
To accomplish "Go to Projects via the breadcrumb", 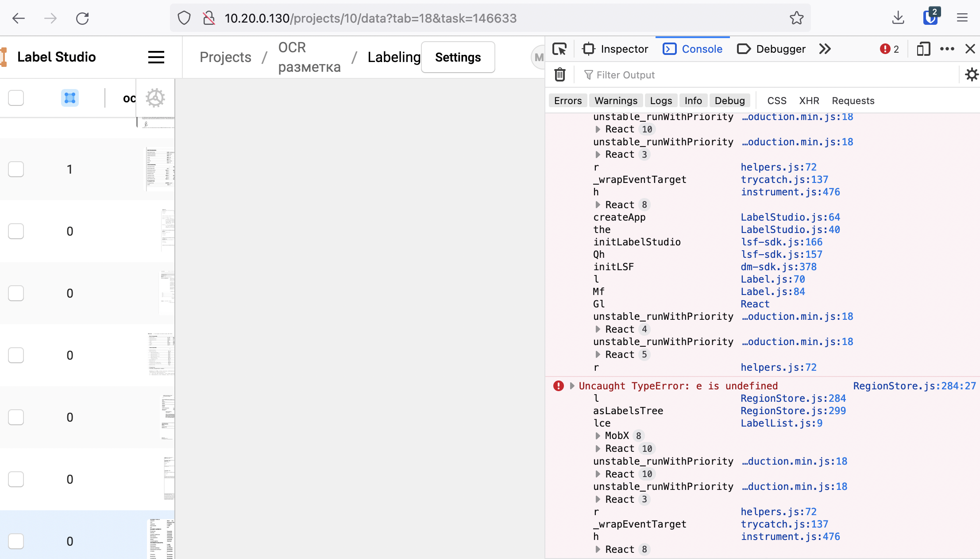I will pos(225,57).
